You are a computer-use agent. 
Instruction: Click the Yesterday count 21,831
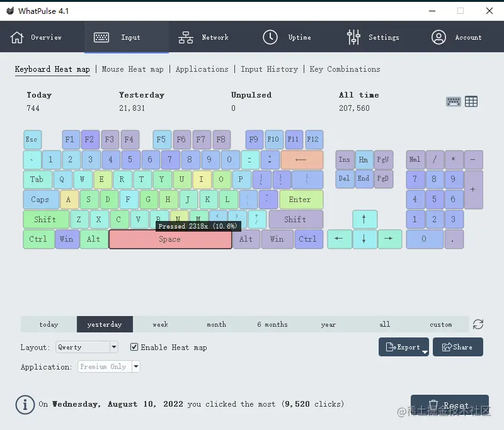(x=132, y=108)
